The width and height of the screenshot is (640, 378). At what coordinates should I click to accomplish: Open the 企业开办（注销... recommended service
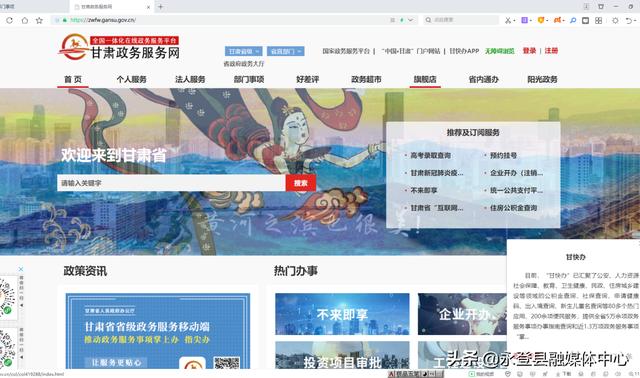point(516,173)
